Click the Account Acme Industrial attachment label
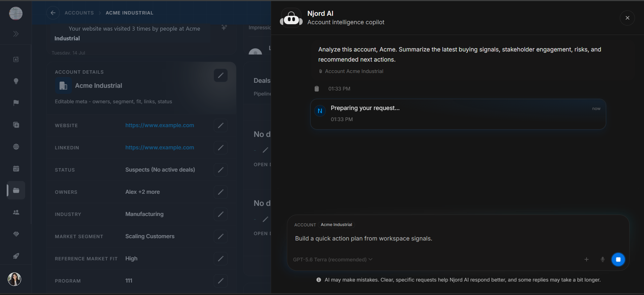 (x=351, y=71)
